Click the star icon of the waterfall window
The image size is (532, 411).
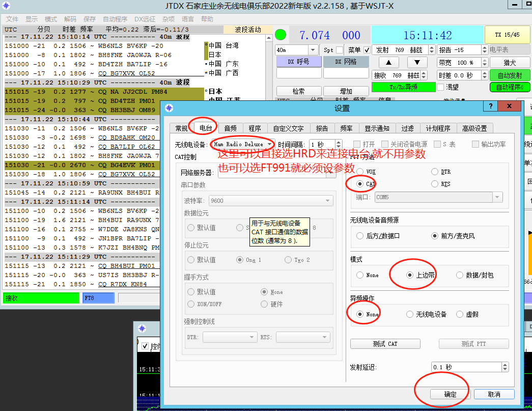142,328
